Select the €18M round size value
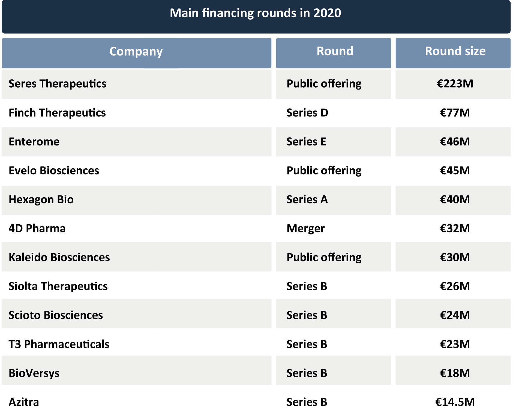Screen dimensions: 516x420 pyautogui.click(x=455, y=373)
